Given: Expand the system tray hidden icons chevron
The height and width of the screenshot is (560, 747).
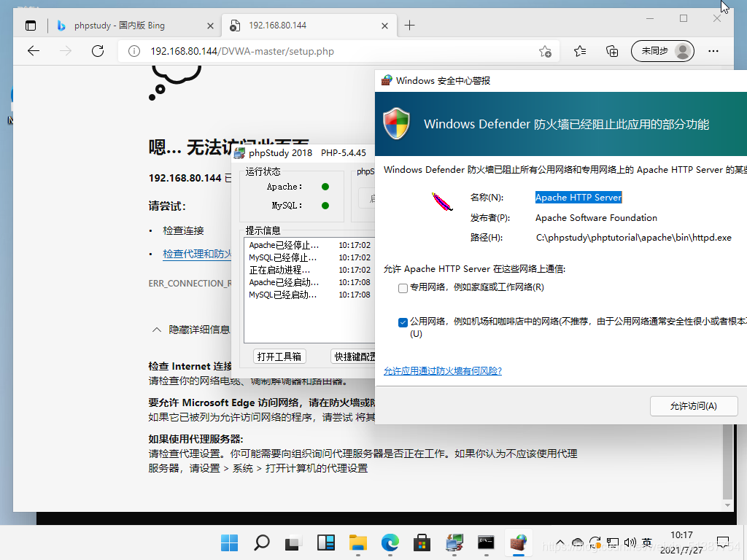Looking at the screenshot, I should coord(560,542).
